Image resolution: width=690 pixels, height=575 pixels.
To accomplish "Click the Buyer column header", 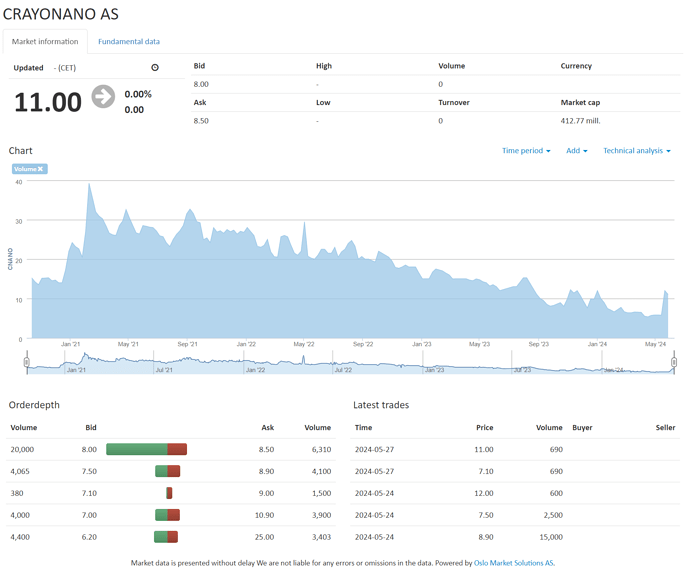I will click(582, 427).
